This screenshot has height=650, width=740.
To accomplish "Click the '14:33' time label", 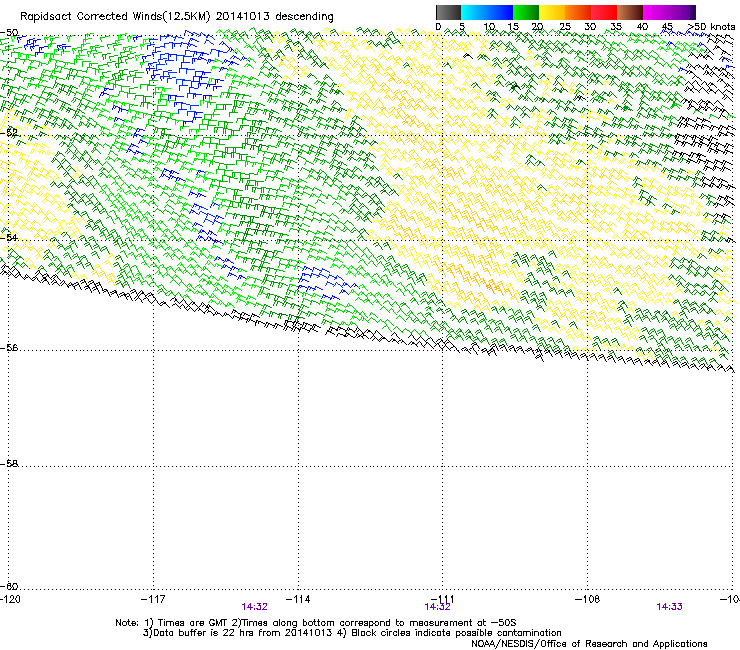I will tap(669, 607).
